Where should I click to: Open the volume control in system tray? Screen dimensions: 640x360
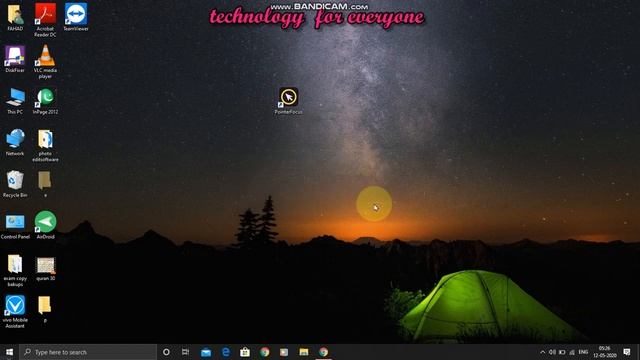click(x=552, y=352)
